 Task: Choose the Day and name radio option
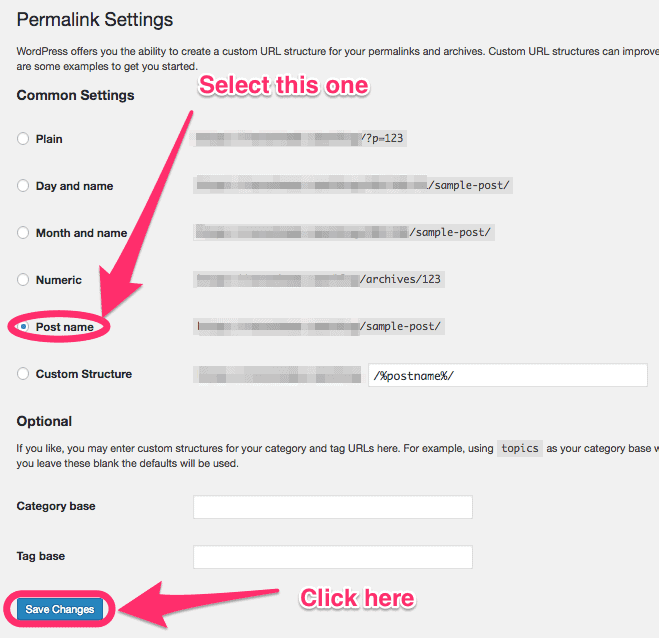point(23,186)
